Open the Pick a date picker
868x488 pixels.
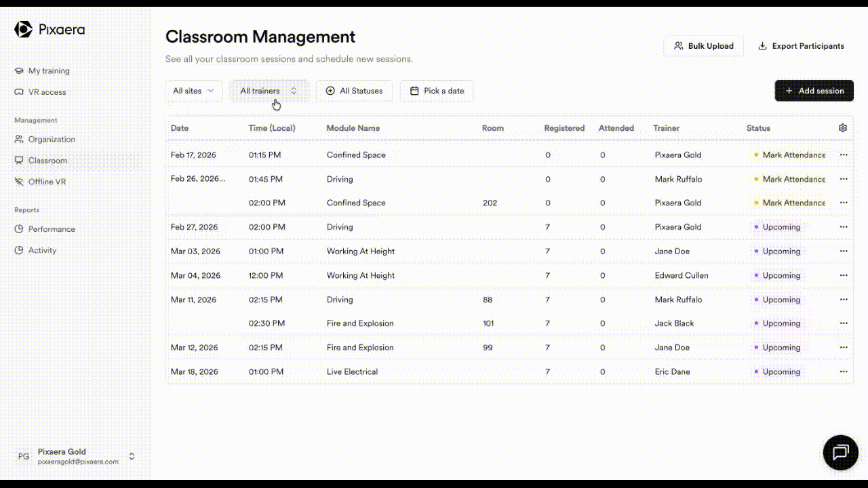click(437, 91)
